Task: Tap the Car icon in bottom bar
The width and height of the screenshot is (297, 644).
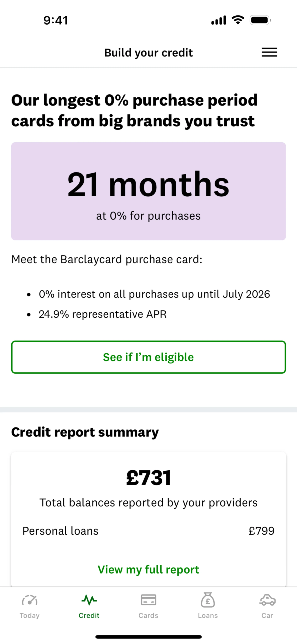Action: coord(267,600)
